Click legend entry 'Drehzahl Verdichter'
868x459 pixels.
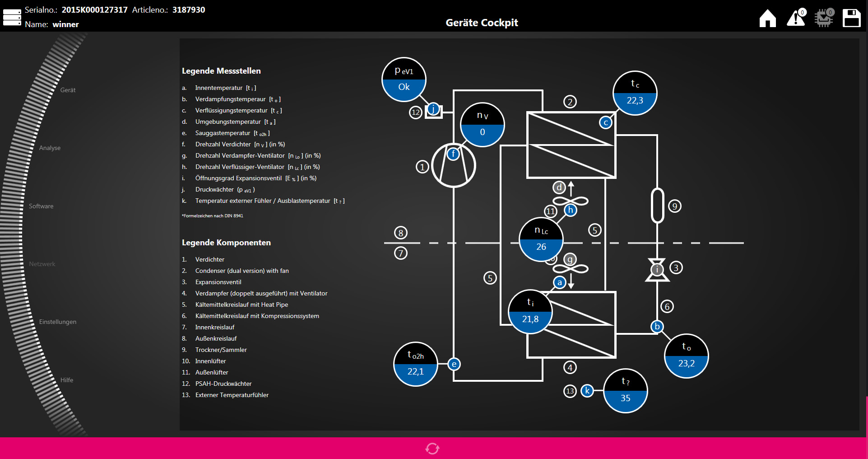coord(240,144)
